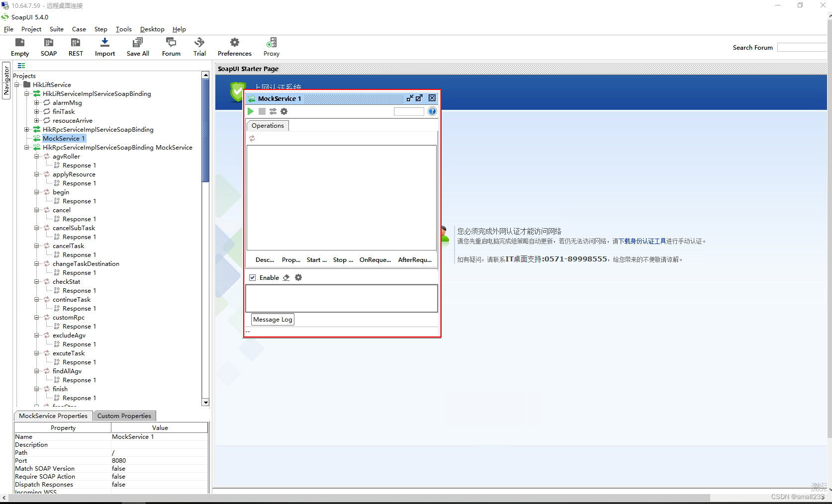Screen dimensions: 832x504
Task: Click the Proxy toolbar icon
Action: pos(272,42)
